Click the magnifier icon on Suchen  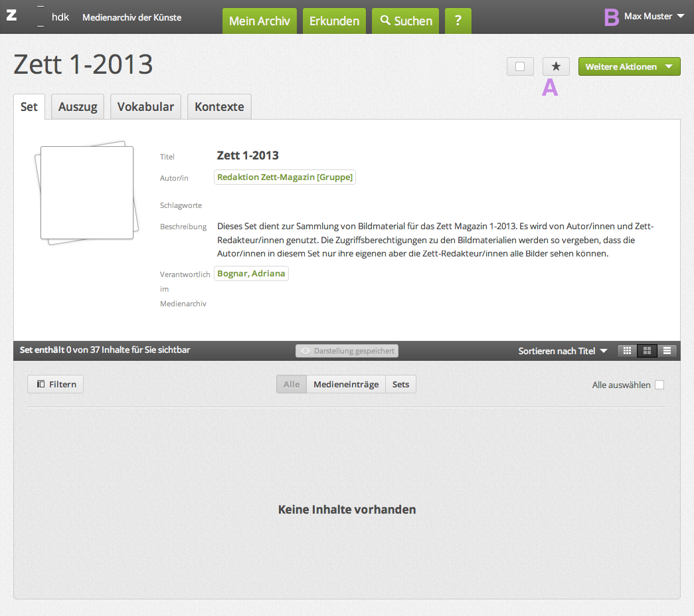[385, 21]
